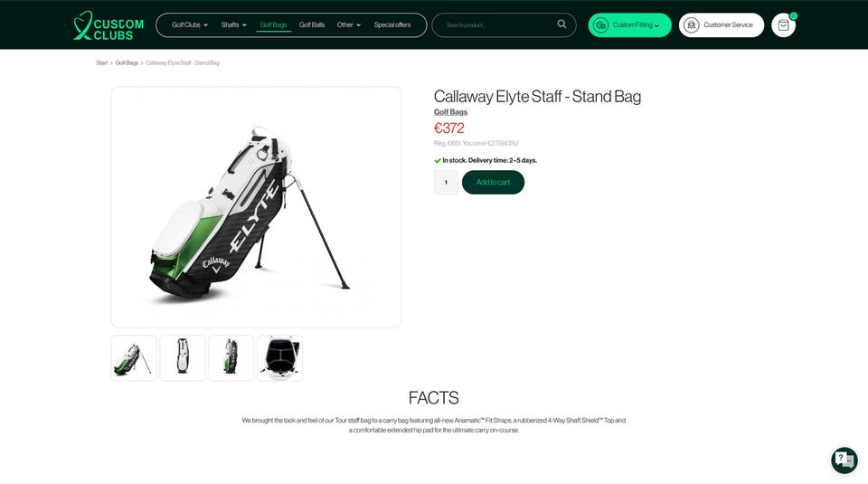868x484 pixels.
Task: Click the Golf Bags category link under title
Action: click(450, 112)
